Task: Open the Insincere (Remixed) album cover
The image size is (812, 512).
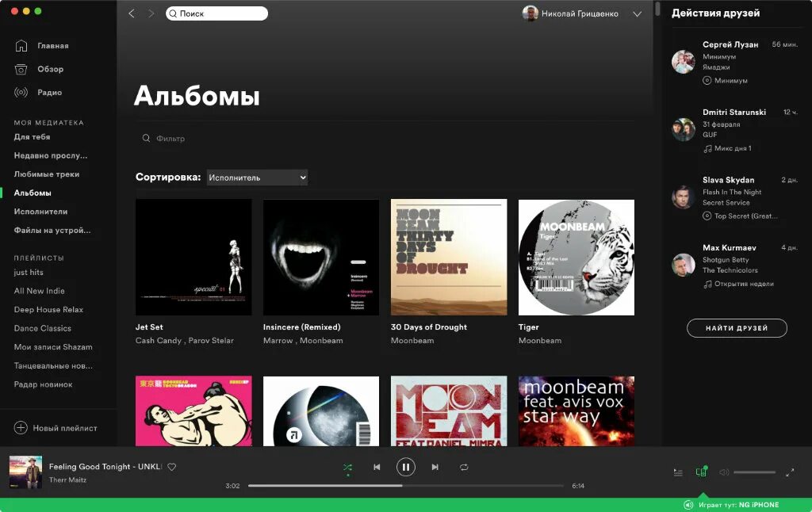Action: 321,258
